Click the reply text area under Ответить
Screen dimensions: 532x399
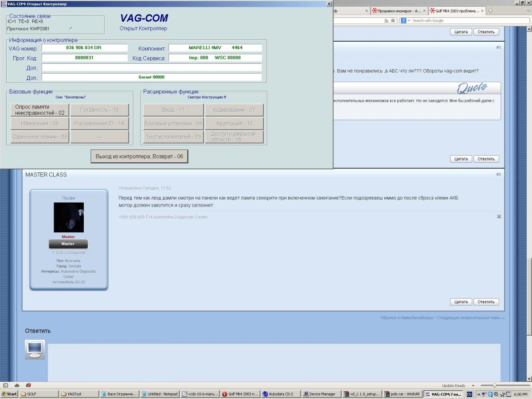[274, 363]
